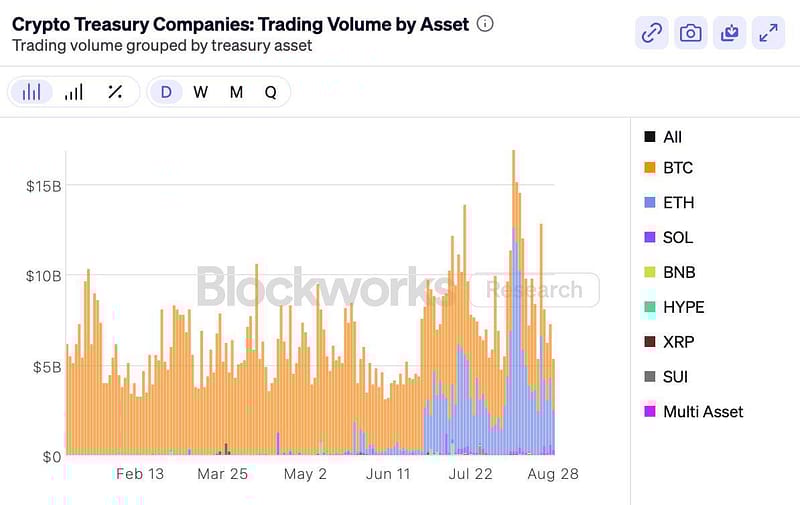The width and height of the screenshot is (800, 505).
Task: Click the Feb 13 x-axis label
Action: [140, 474]
